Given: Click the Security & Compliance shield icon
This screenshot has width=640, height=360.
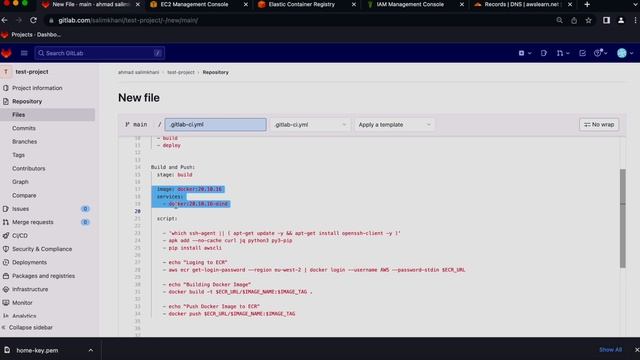Looking at the screenshot, I should pyautogui.click(x=6, y=249).
